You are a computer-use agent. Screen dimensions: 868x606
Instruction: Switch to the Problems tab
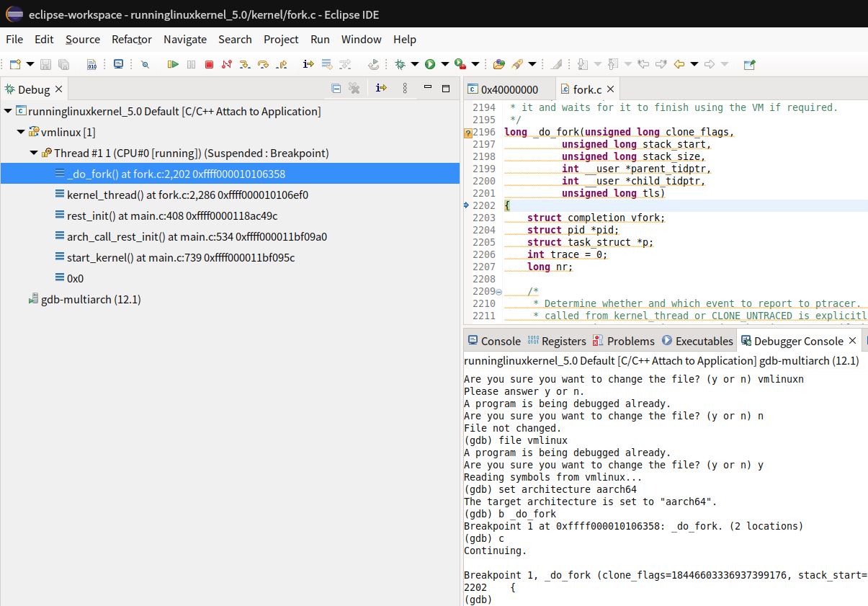tap(623, 341)
